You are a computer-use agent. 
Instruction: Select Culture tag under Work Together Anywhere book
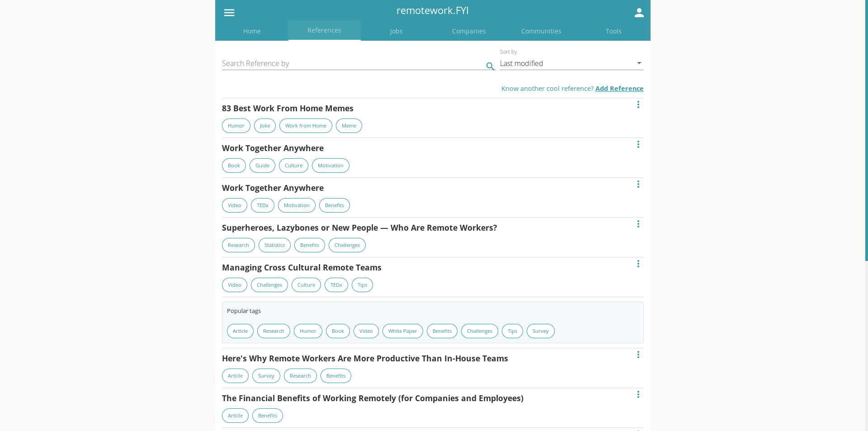tap(293, 166)
